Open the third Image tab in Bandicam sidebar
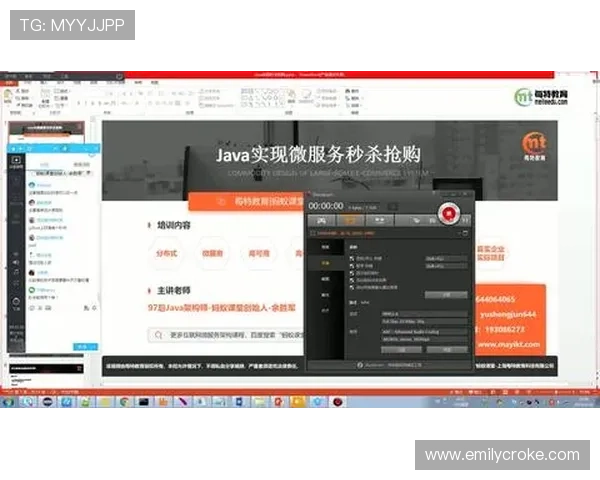This screenshot has height=480, width=600. click(325, 279)
